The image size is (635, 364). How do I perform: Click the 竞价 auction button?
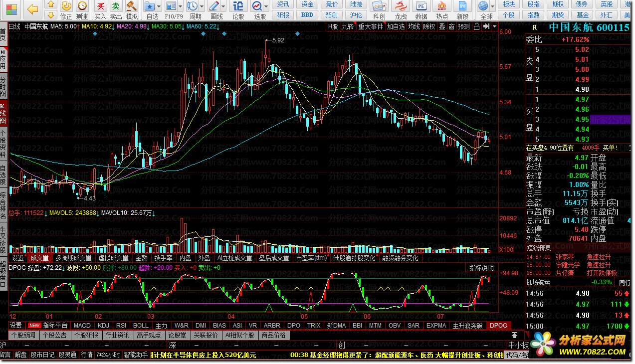tap(332, 4)
